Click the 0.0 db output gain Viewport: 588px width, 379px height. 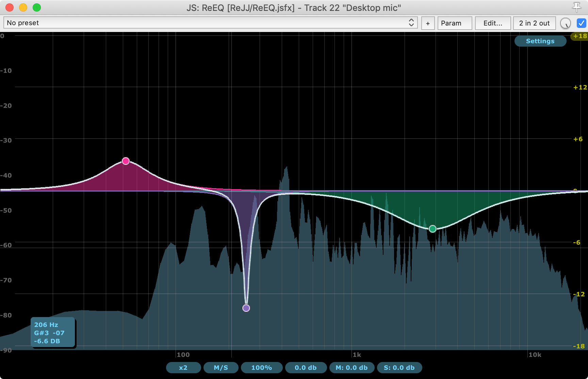(x=306, y=367)
